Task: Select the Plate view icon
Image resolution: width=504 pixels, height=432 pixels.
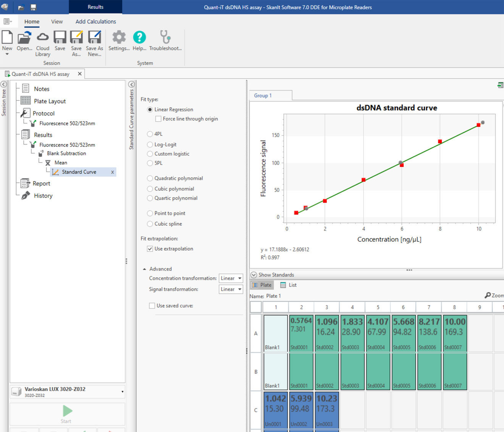Action: coord(262,285)
